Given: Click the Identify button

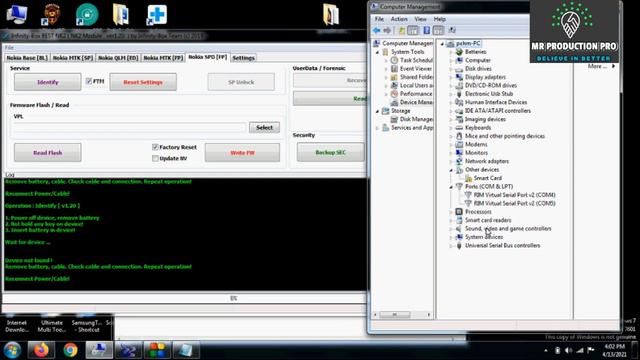Looking at the screenshot, I should click(x=48, y=82).
